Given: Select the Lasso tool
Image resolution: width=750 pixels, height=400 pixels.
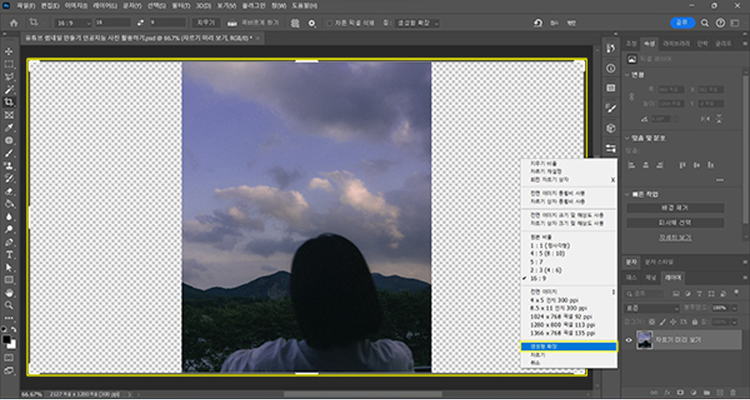Looking at the screenshot, I should coord(9,77).
